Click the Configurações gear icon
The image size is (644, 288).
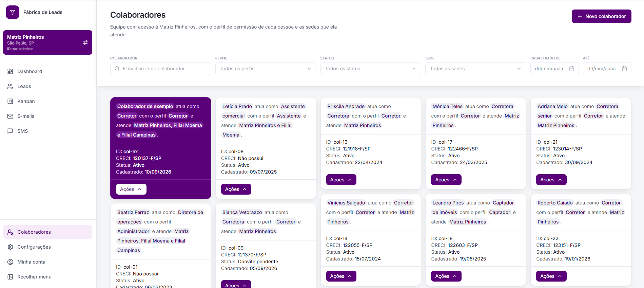click(10, 247)
